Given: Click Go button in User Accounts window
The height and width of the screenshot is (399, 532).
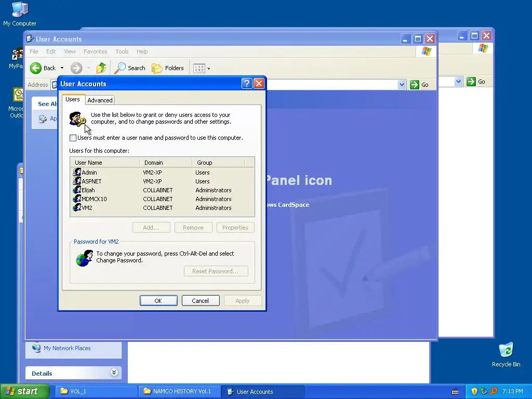Looking at the screenshot, I should [419, 85].
